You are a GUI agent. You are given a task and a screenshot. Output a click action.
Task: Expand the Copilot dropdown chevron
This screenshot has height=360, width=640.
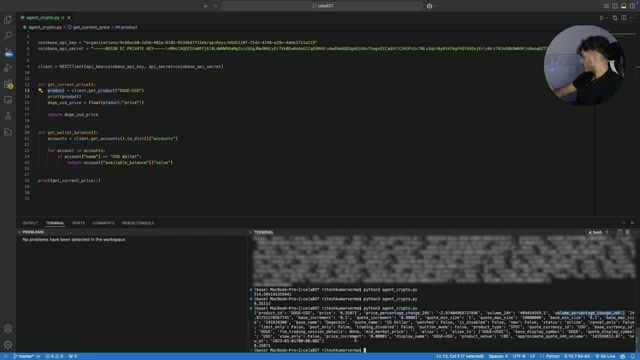click(x=434, y=6)
